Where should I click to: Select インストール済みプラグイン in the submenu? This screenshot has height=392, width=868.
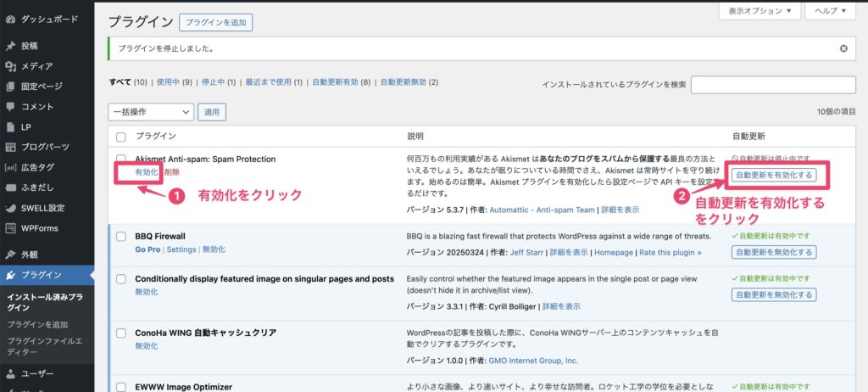pyautogui.click(x=44, y=302)
